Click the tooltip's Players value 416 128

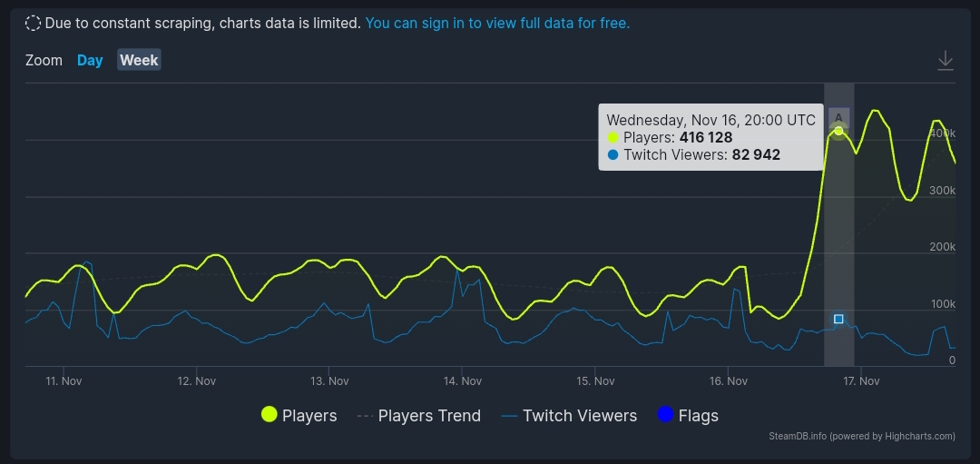705,137
